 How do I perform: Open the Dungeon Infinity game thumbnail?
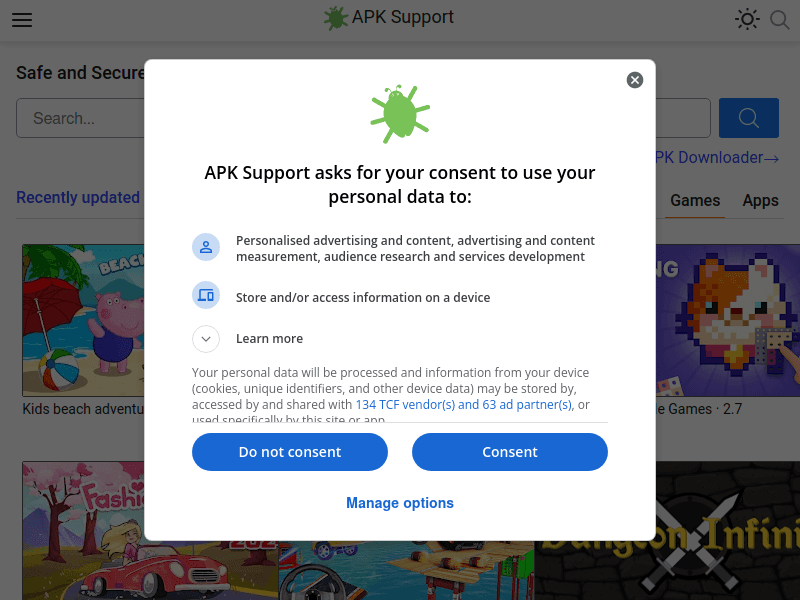[667, 531]
